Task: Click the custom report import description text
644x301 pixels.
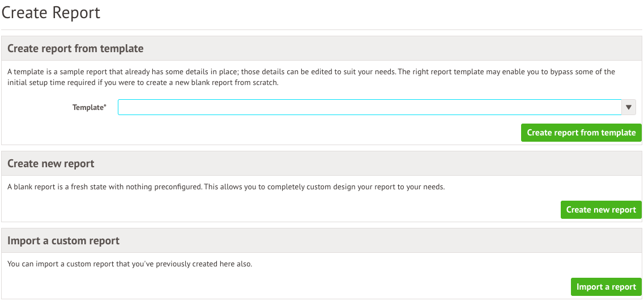Action: pos(129,264)
